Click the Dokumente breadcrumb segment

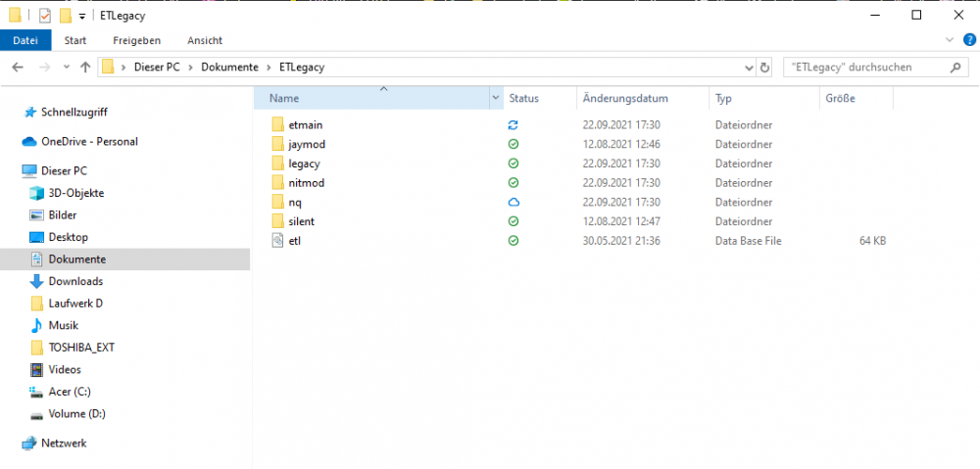(x=229, y=68)
